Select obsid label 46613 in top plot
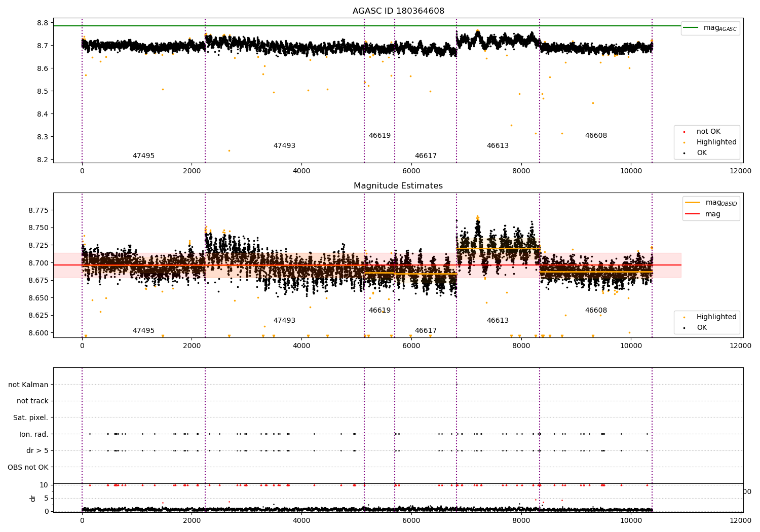 click(498, 146)
